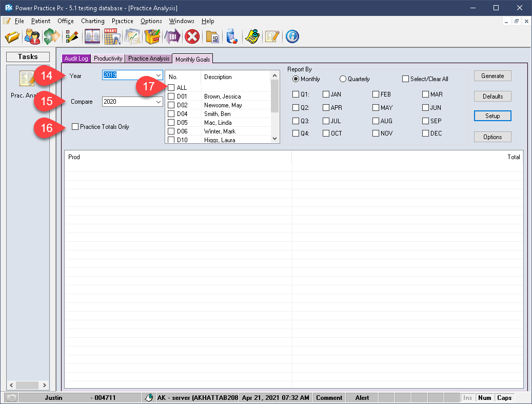Toggle the Select/Clear All checkbox

coord(405,79)
